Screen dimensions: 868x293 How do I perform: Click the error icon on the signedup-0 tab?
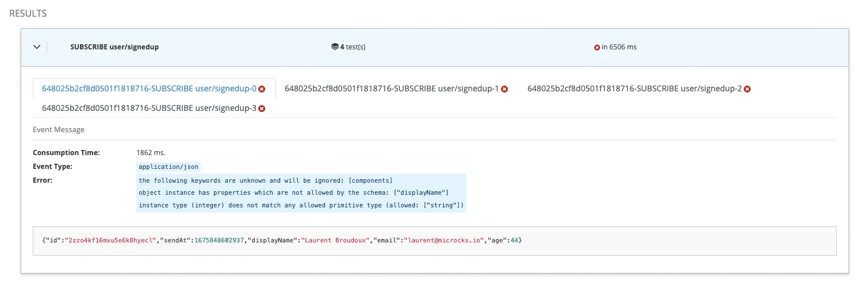[x=262, y=89]
